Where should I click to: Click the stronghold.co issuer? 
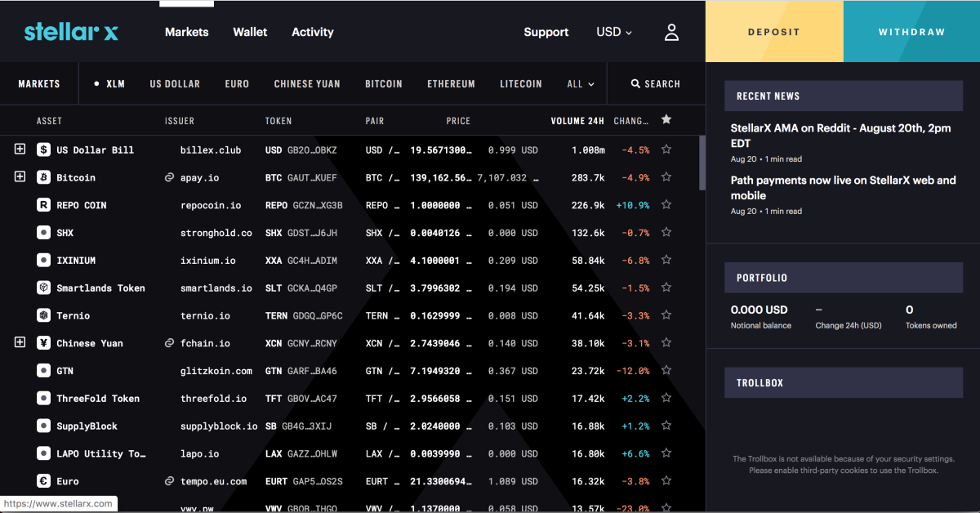(x=216, y=233)
